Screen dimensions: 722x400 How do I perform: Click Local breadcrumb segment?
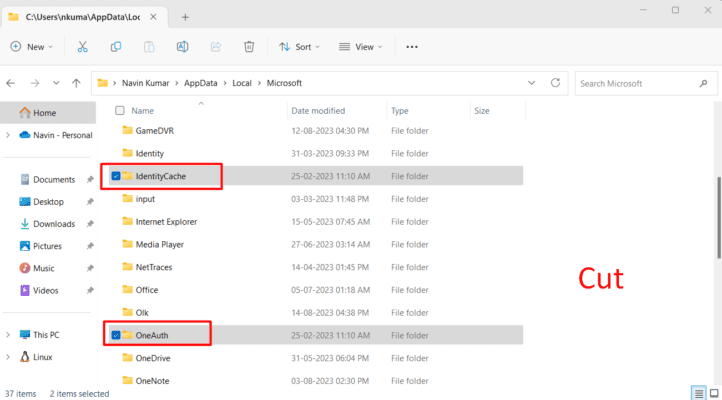[242, 83]
